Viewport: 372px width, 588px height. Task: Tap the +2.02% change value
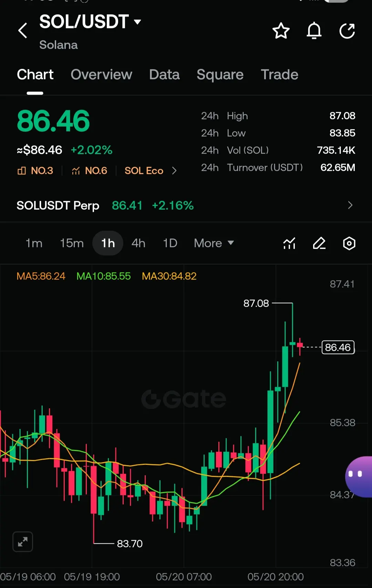92,150
